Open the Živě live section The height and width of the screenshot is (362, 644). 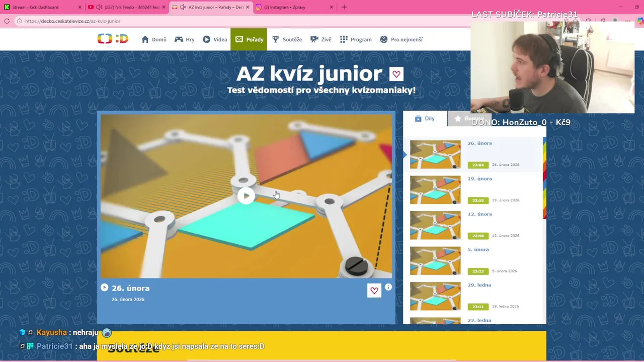click(x=321, y=39)
